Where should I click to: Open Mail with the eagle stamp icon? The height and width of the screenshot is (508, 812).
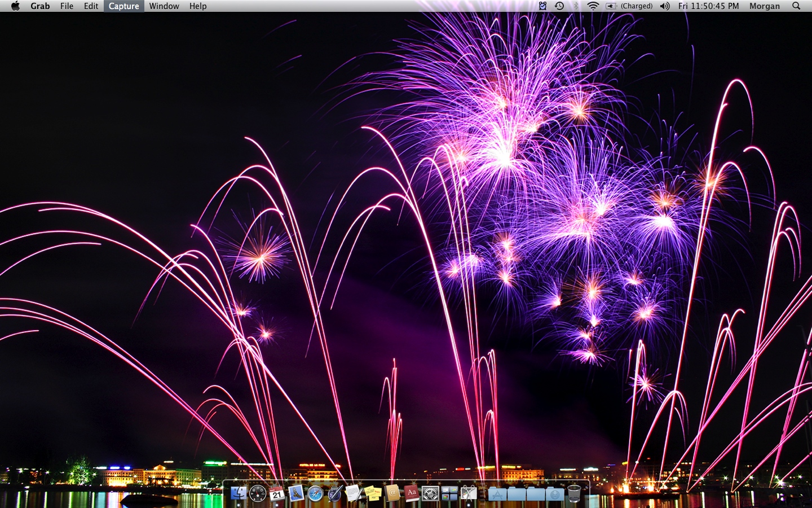coord(296,493)
